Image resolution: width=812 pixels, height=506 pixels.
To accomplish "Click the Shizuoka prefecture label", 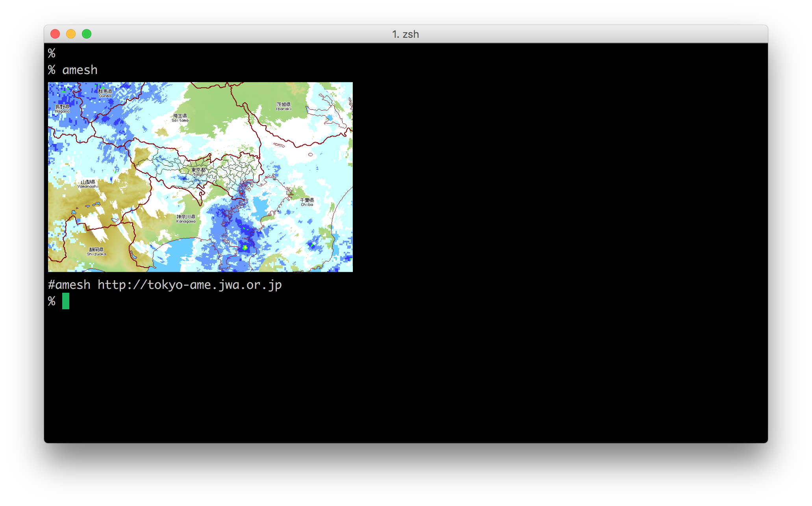I will point(96,251).
